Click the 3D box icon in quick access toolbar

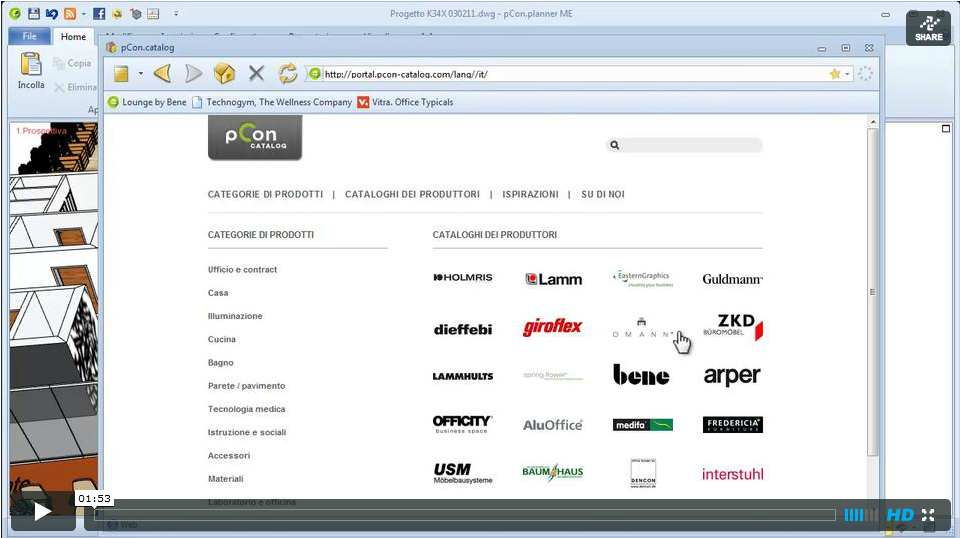[x=135, y=13]
